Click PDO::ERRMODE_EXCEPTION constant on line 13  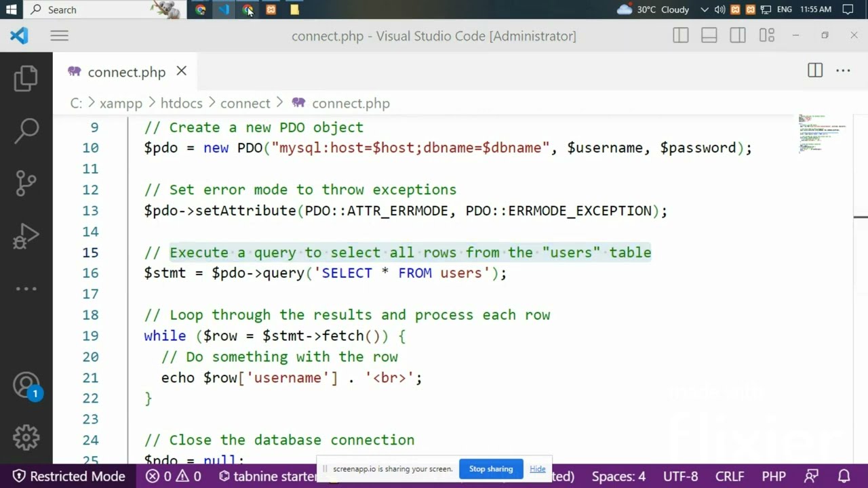[558, 211]
